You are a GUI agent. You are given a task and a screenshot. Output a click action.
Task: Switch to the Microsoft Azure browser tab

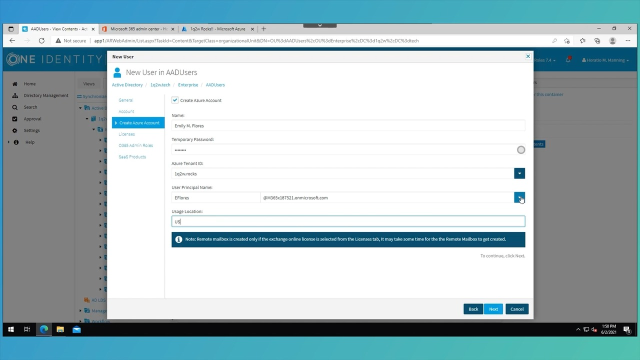point(218,29)
